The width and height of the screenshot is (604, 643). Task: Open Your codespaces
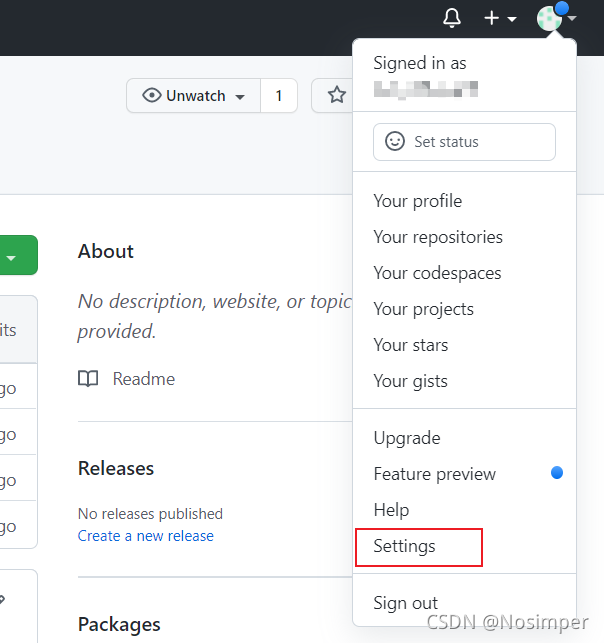click(x=437, y=274)
